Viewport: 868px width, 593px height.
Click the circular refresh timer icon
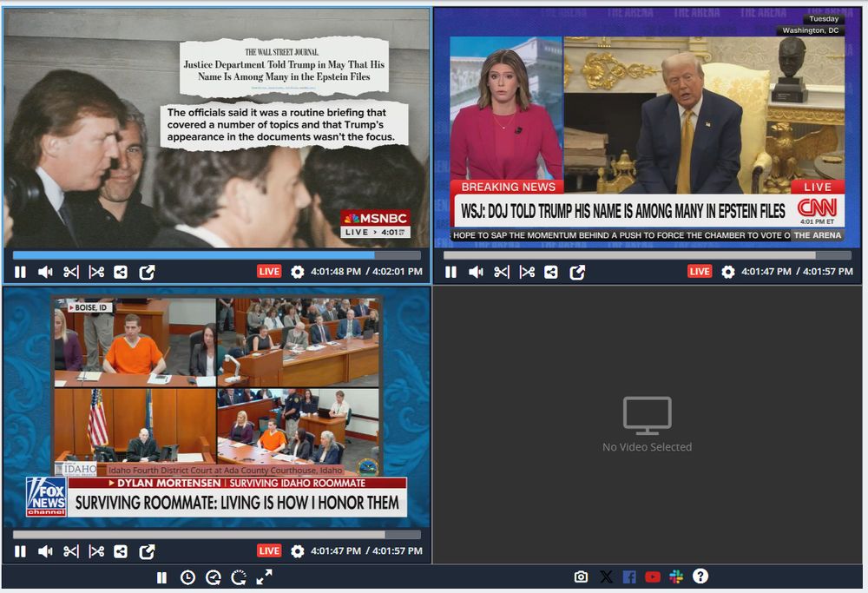point(239,577)
